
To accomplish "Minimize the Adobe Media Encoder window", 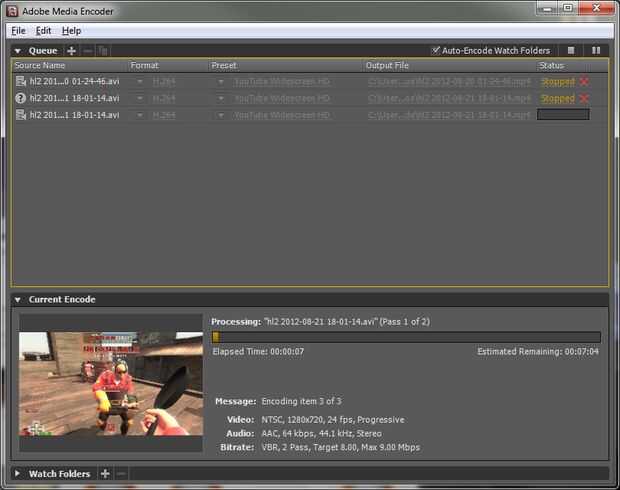I will click(548, 9).
